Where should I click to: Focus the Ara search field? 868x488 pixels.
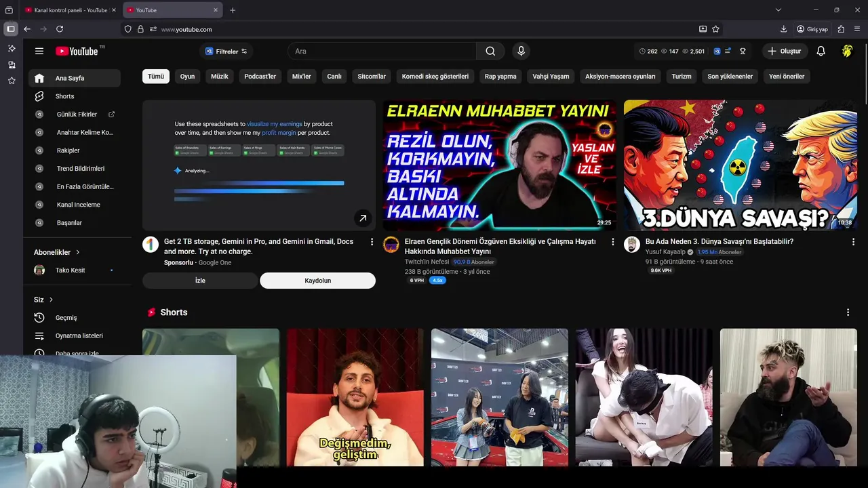[x=382, y=52]
